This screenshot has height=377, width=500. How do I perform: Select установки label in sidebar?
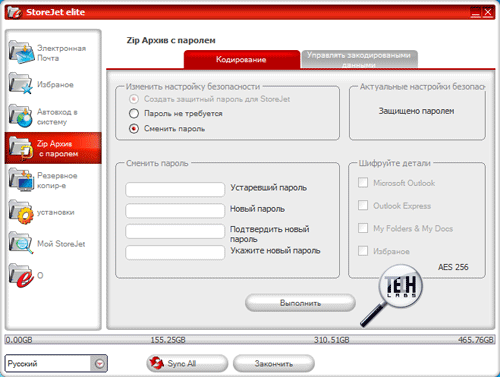click(x=56, y=212)
